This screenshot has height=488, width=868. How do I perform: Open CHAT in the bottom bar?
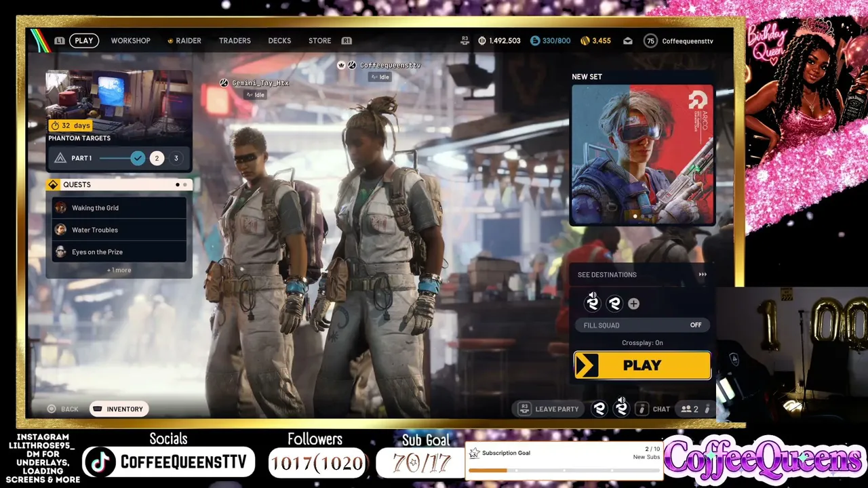(654, 409)
